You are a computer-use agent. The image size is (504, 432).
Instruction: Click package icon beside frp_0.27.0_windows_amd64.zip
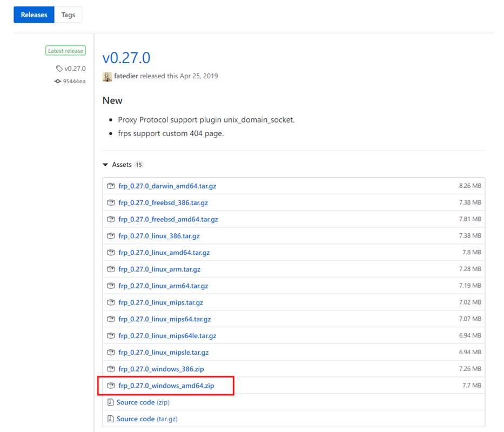pos(111,386)
